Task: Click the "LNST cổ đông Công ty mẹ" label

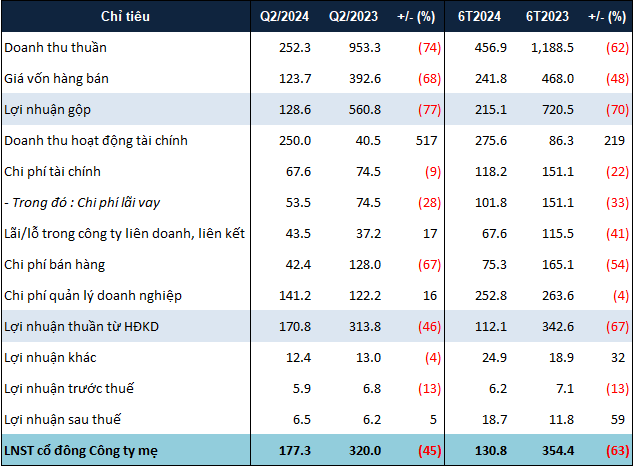Action: (84, 451)
